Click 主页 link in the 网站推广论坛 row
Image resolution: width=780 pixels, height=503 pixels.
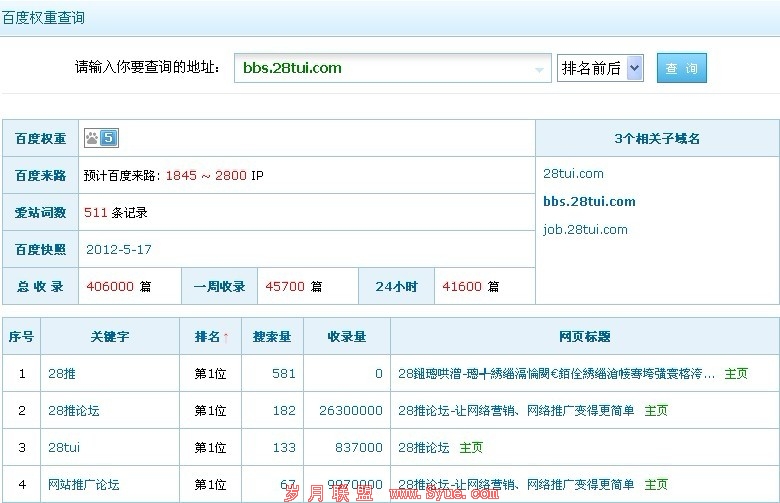click(656, 484)
